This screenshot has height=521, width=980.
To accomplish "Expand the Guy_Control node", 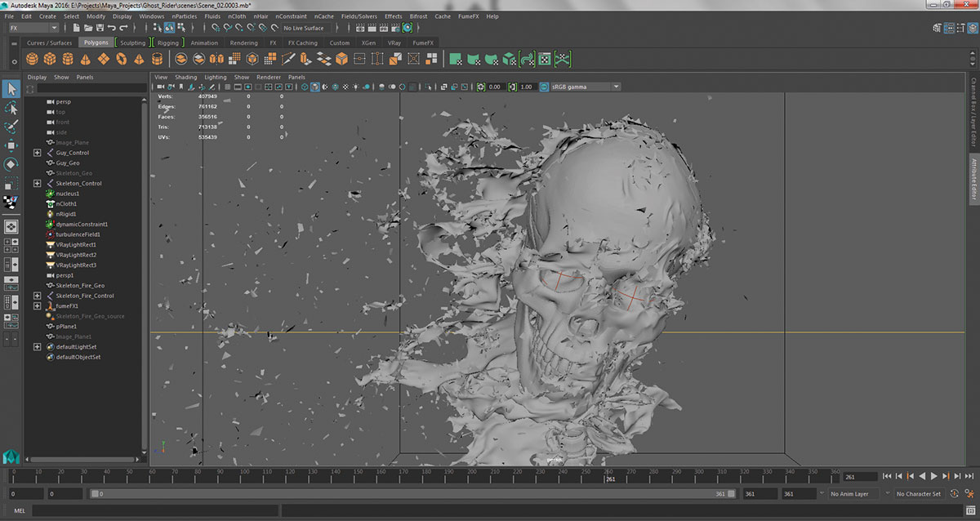I will point(38,153).
